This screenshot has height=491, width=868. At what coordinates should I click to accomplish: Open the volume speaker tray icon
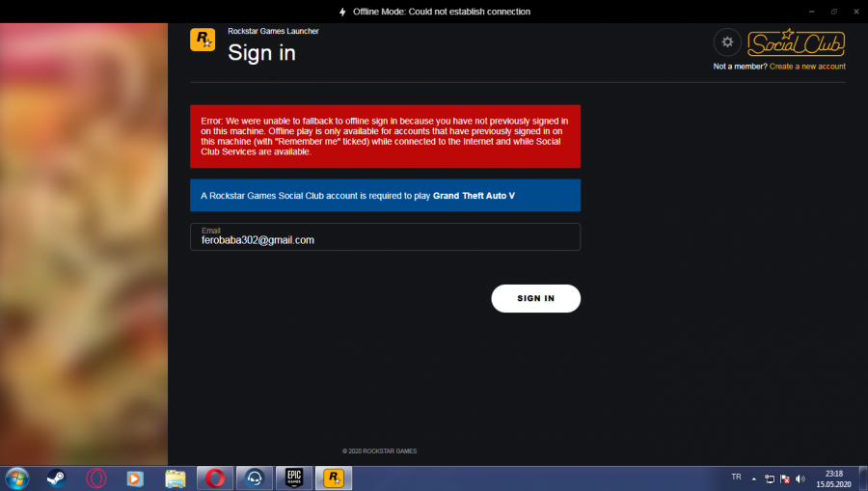coord(800,478)
